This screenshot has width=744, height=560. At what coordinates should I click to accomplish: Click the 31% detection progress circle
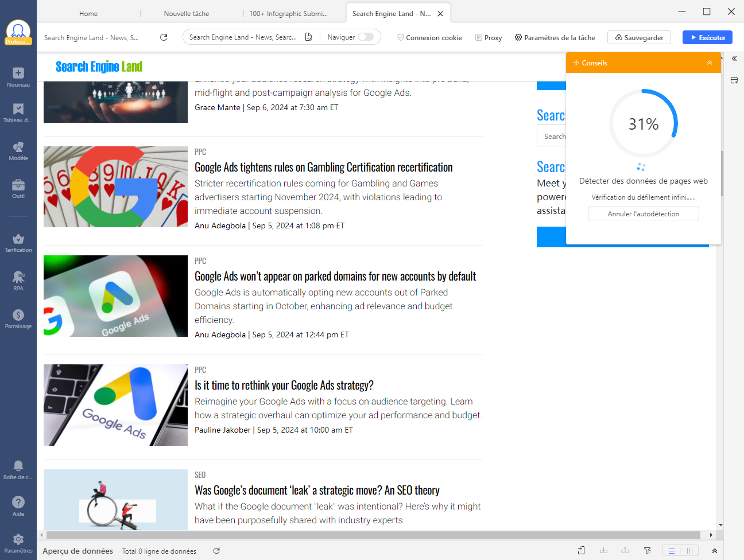tap(644, 123)
